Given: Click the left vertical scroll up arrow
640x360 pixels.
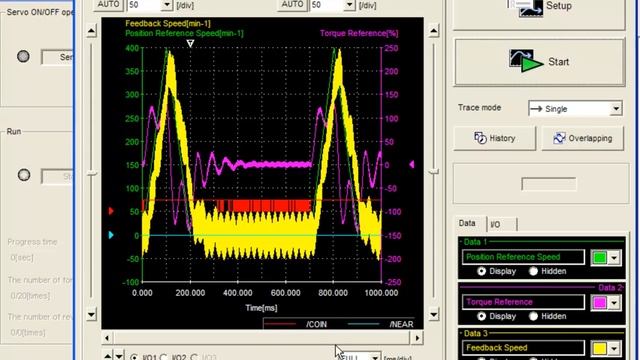Looking at the screenshot, I should 91,31.
